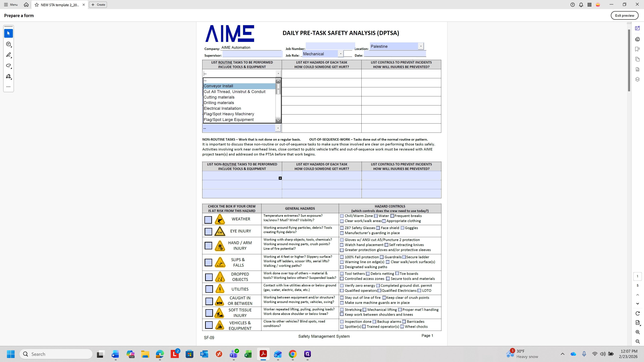
Task: Open the add comment tool
Action: (8, 44)
